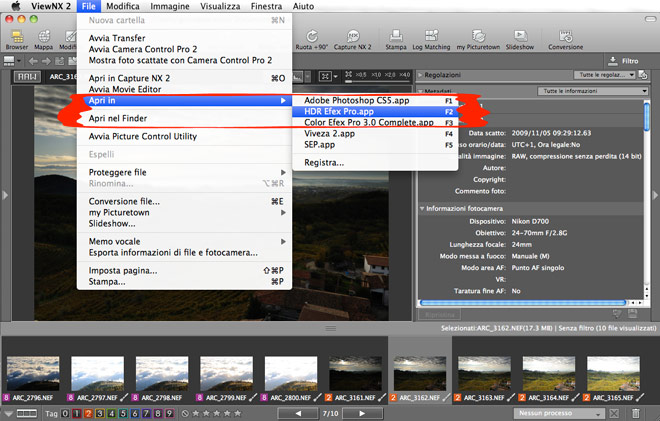Click the filmstrip layout icon in bottom bar
Screen dimensions: 660x421
click(x=27, y=413)
